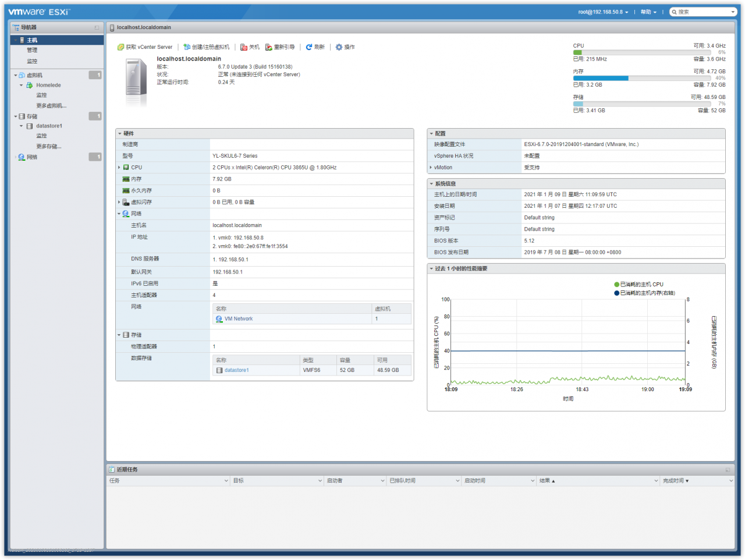Click the 获取 vCenter Server icon
Screen dimensions: 745x560
(120, 47)
